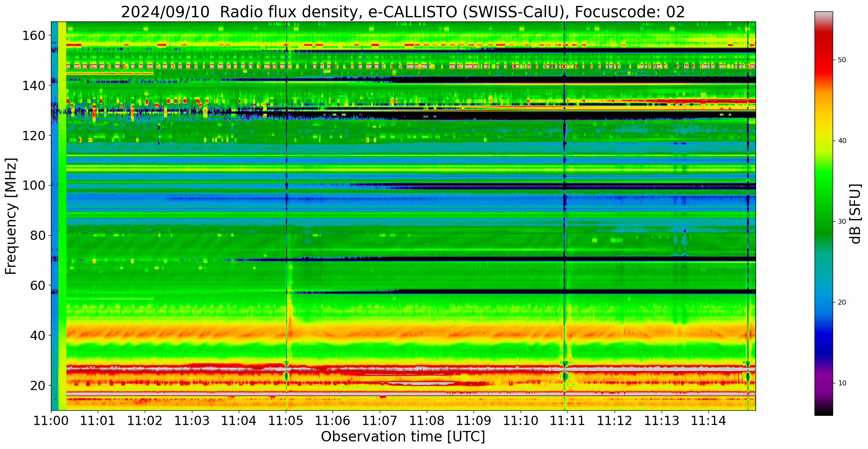Select the 'Observation time [UTC]' axis label
868x449 pixels.
coord(403,437)
